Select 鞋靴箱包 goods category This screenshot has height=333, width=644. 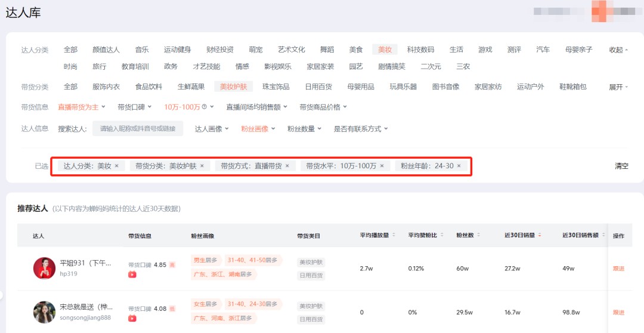click(573, 87)
